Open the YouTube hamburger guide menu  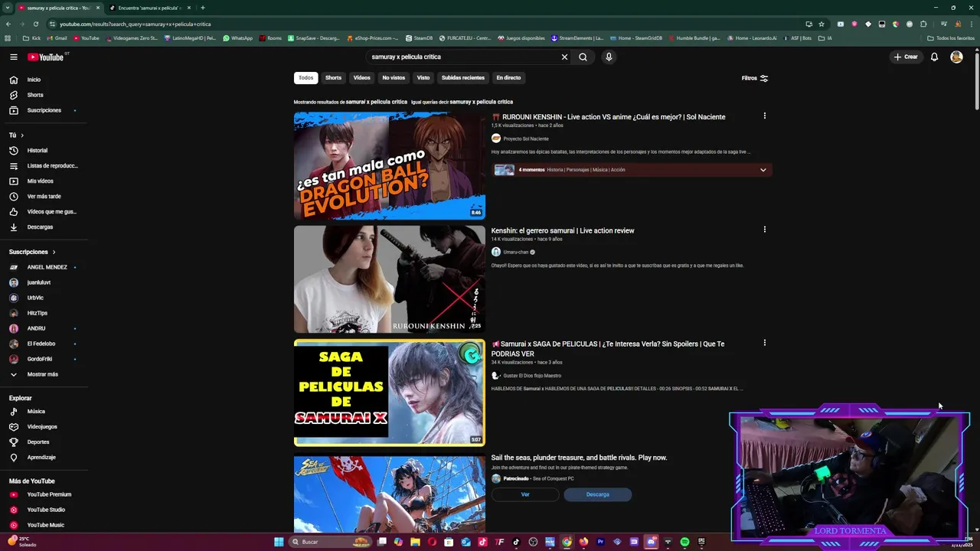point(14,57)
